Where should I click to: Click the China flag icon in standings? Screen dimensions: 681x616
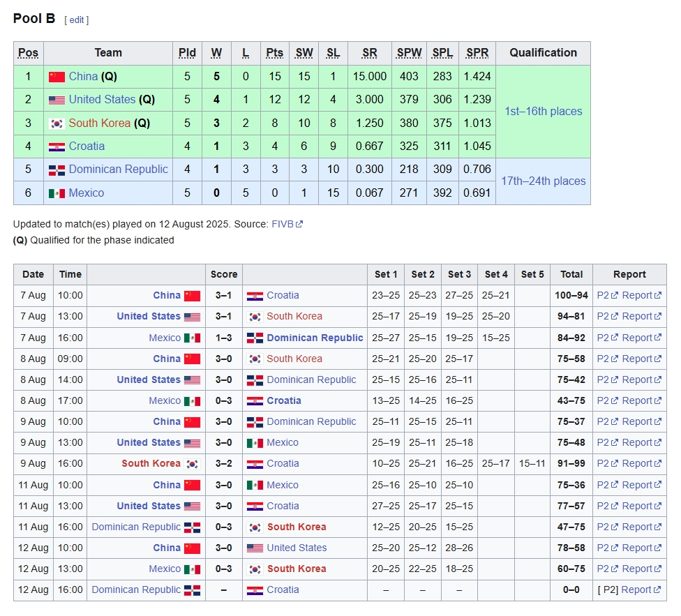57,77
